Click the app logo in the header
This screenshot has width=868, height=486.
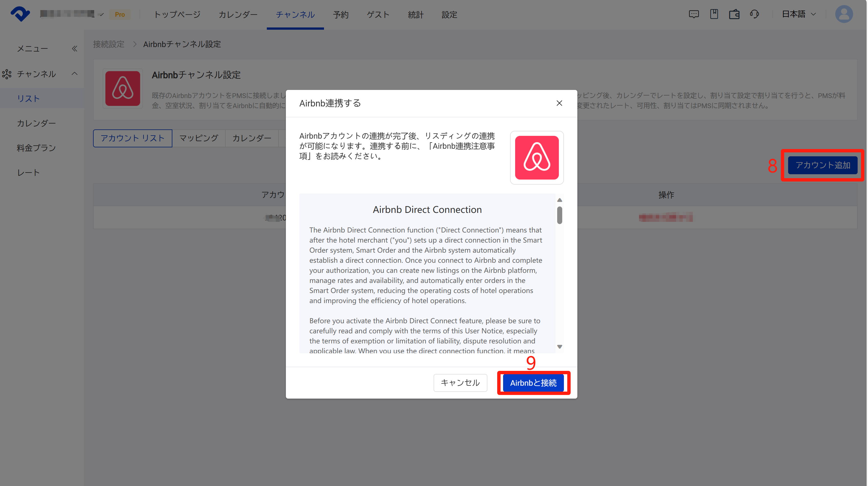click(x=20, y=14)
